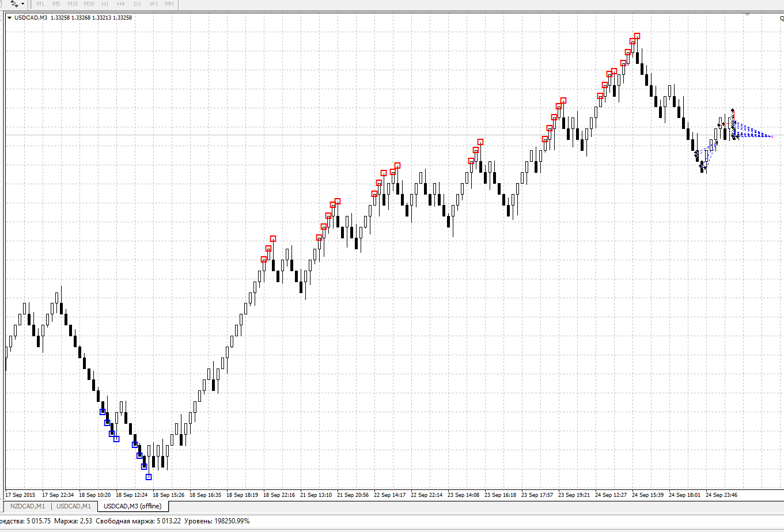Image resolution: width=784 pixels, height=532 pixels.
Task: Switch to the NZDCAD,M1 chart tab
Action: coord(27,506)
